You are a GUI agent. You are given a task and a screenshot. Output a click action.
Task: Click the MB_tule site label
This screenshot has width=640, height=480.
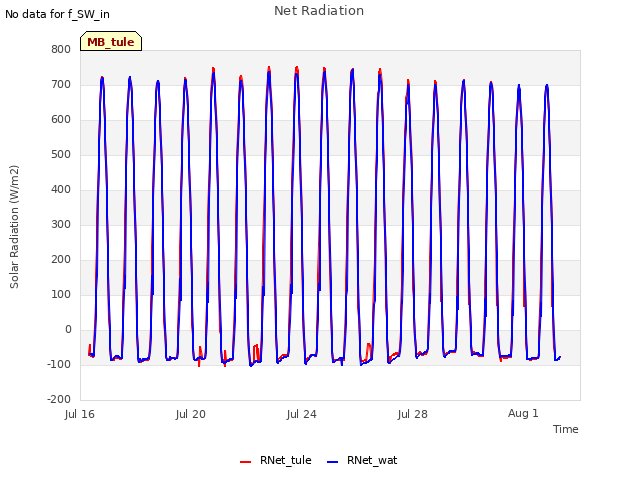point(111,42)
